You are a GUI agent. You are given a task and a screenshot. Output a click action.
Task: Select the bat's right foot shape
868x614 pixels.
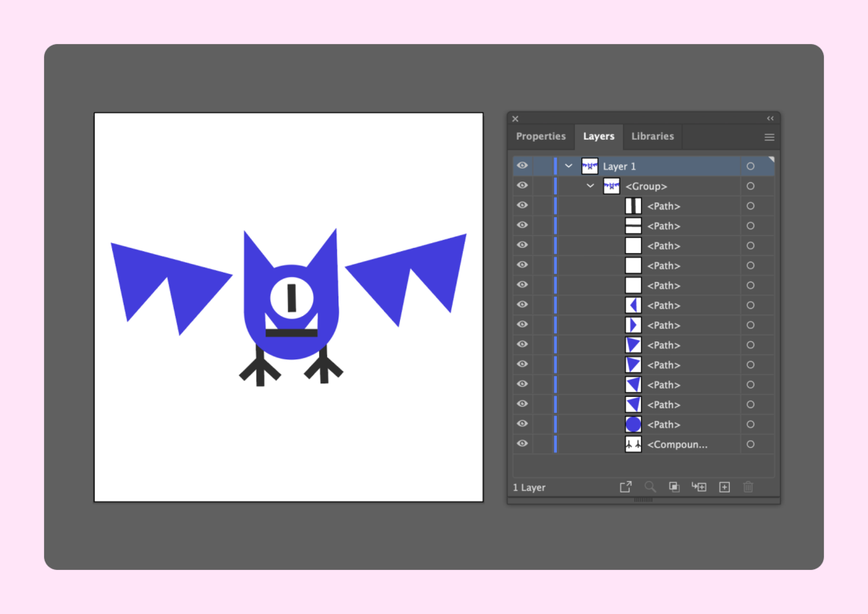pos(323,364)
